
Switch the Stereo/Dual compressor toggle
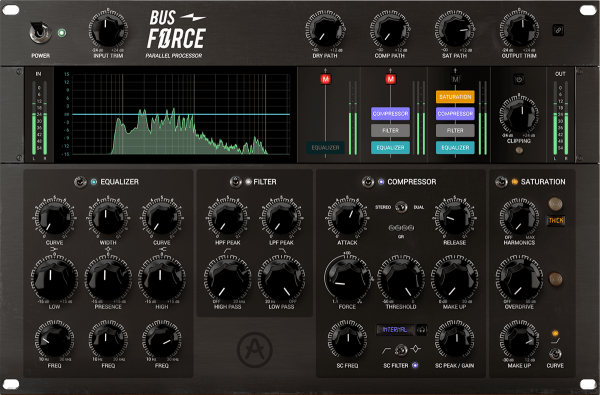[401, 207]
